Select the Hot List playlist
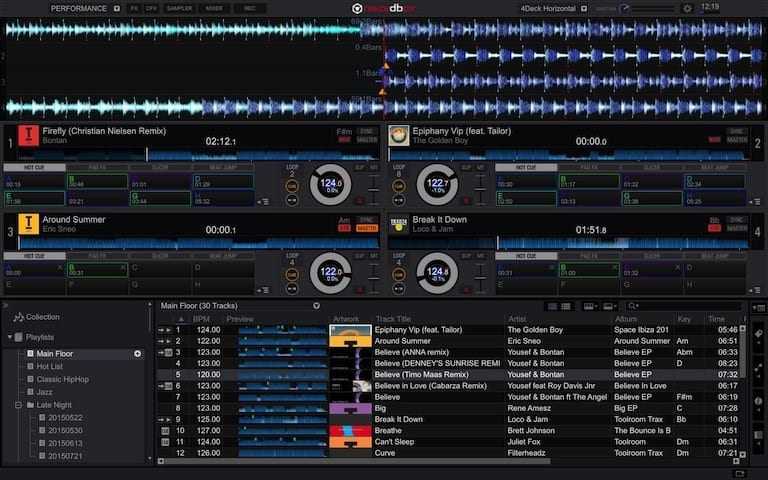 tap(49, 366)
